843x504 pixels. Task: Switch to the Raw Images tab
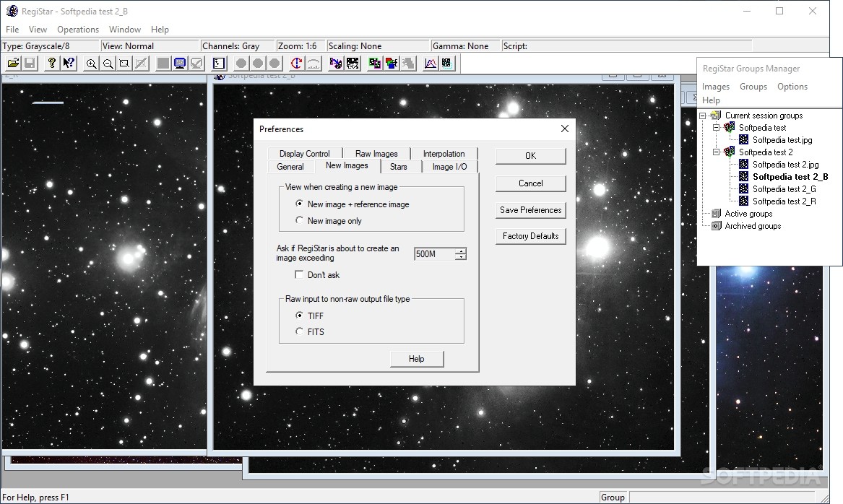point(376,154)
